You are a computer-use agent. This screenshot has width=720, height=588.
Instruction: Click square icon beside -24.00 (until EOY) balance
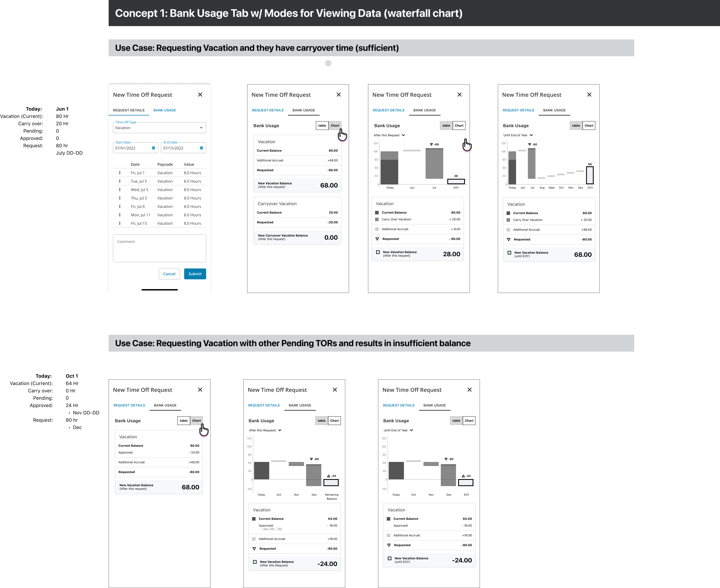[390, 559]
